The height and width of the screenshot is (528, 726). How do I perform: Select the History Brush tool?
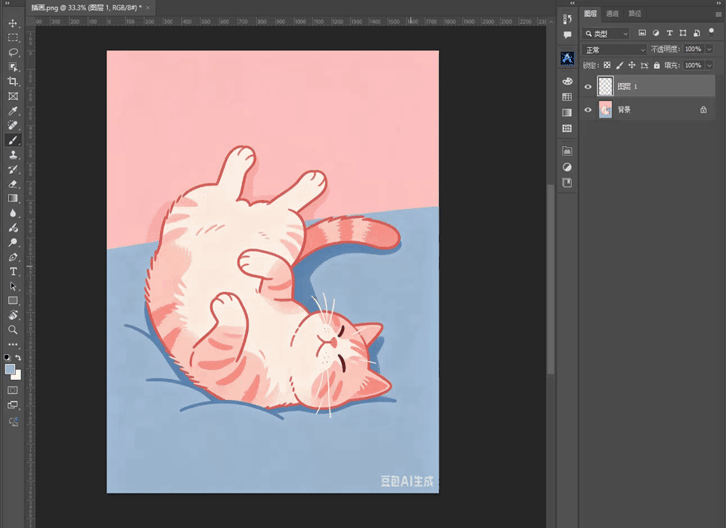point(13,169)
